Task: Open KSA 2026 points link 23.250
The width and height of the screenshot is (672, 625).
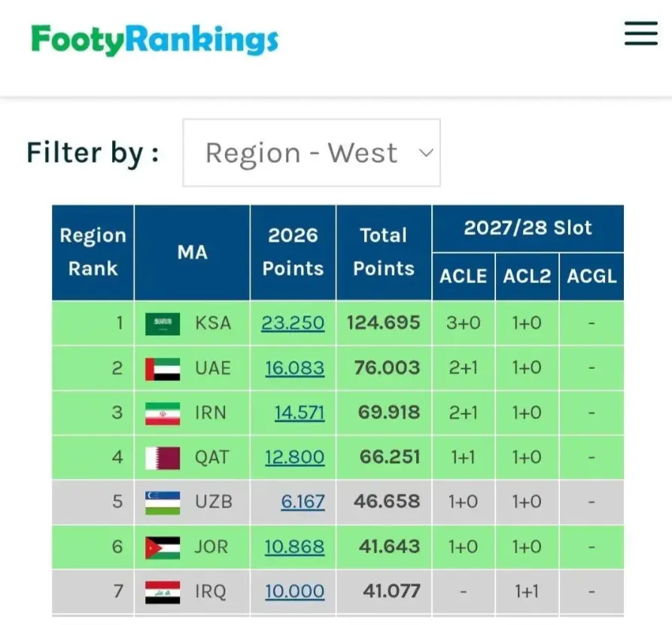Action: (x=293, y=323)
